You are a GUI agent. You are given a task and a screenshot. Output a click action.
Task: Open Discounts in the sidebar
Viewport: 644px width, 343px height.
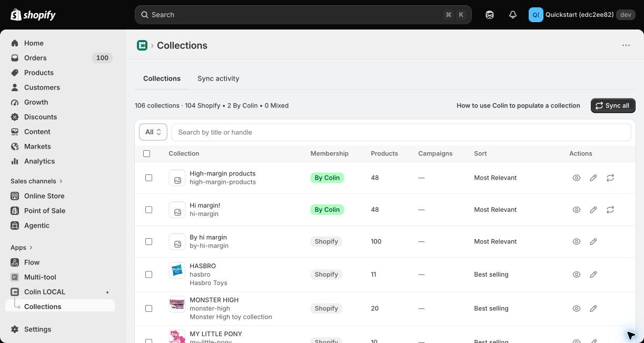pos(41,117)
